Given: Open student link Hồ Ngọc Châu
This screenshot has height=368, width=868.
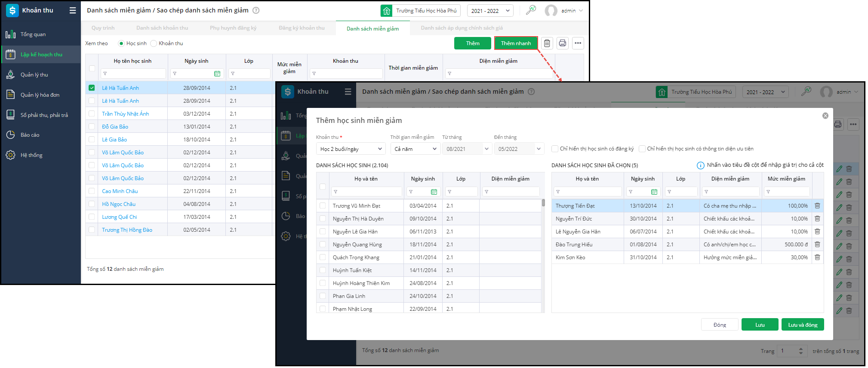Looking at the screenshot, I should 119,204.
